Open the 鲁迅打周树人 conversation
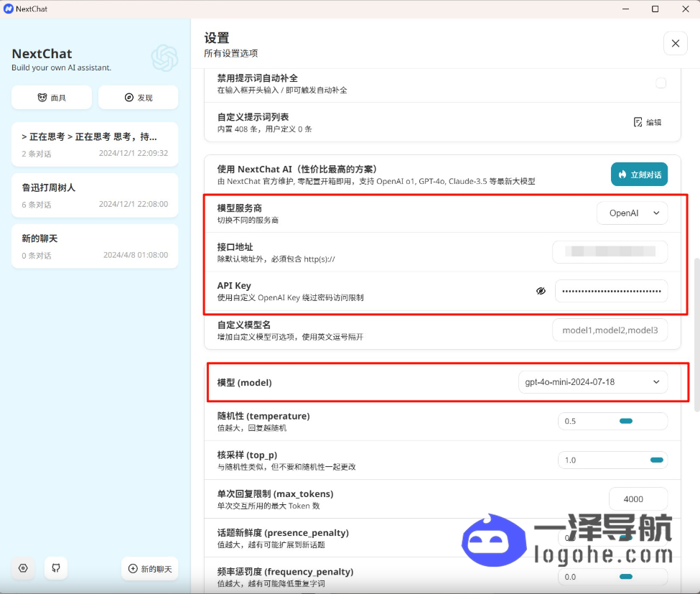 tap(95, 195)
